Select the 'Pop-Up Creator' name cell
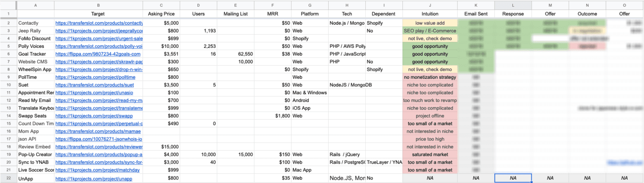Screen dimensions: 644x183 [36, 154]
